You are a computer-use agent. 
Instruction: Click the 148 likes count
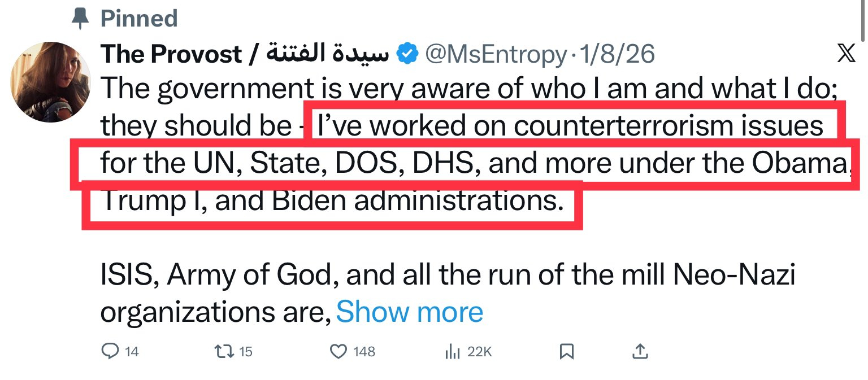tap(364, 352)
